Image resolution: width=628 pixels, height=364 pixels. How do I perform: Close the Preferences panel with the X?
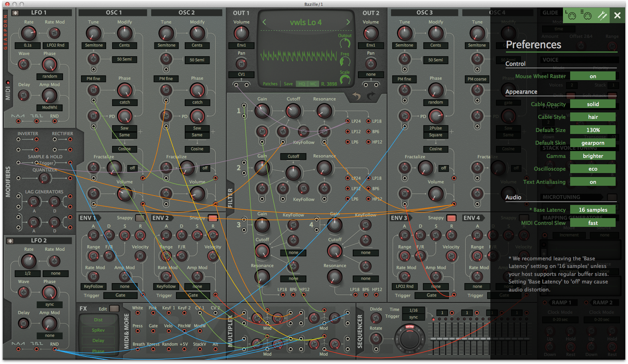(617, 16)
